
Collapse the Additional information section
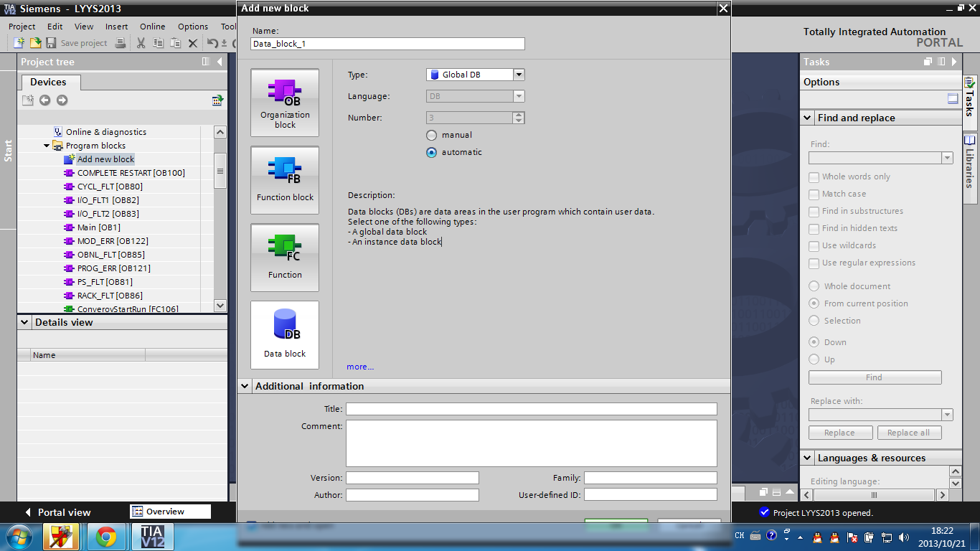245,386
